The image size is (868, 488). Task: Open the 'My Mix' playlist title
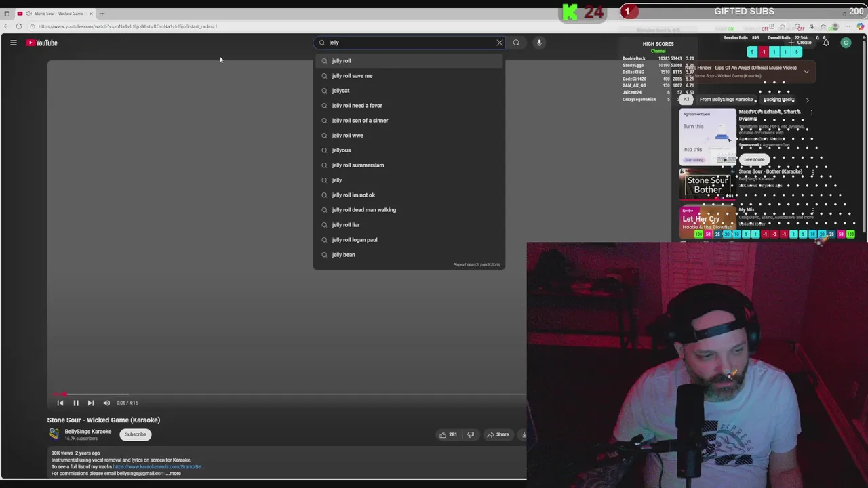(x=747, y=210)
